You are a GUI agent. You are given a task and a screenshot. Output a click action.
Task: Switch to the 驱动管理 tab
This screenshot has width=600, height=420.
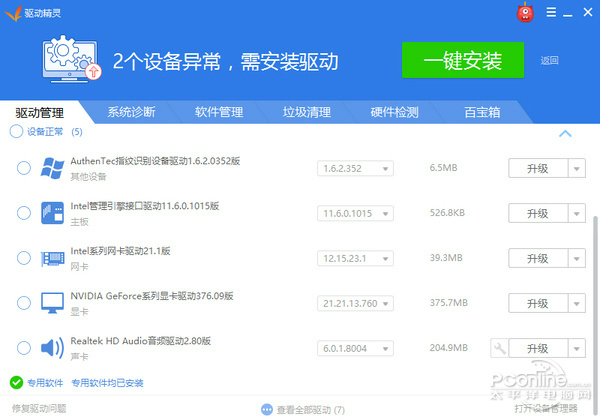tap(39, 112)
